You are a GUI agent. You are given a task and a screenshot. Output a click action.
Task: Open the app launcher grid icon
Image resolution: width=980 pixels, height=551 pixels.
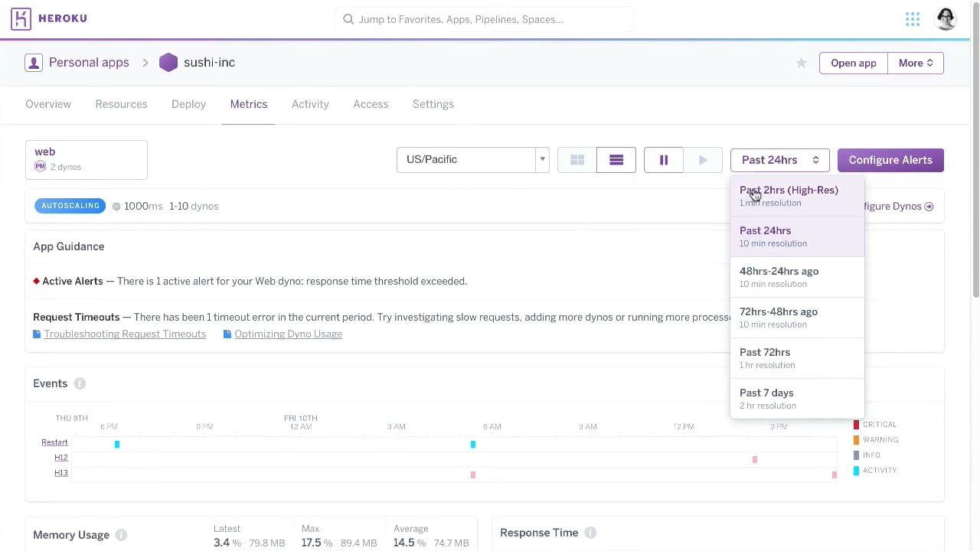(x=913, y=19)
